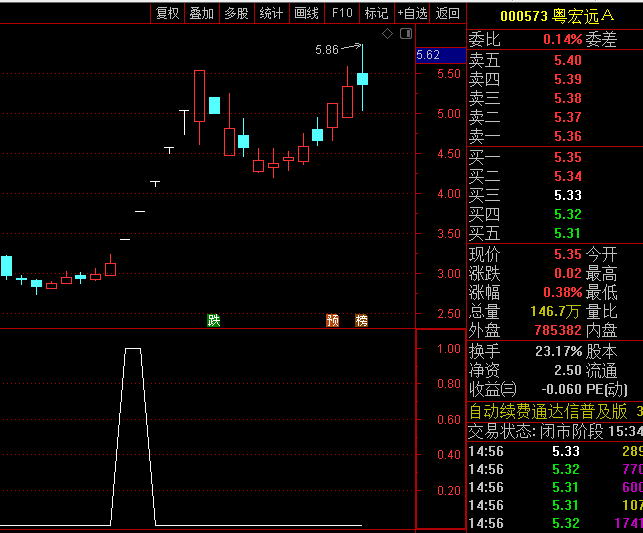Screen dimensions: 643x533
Task: Click the 5.86 high price annotation
Action: 326,49
